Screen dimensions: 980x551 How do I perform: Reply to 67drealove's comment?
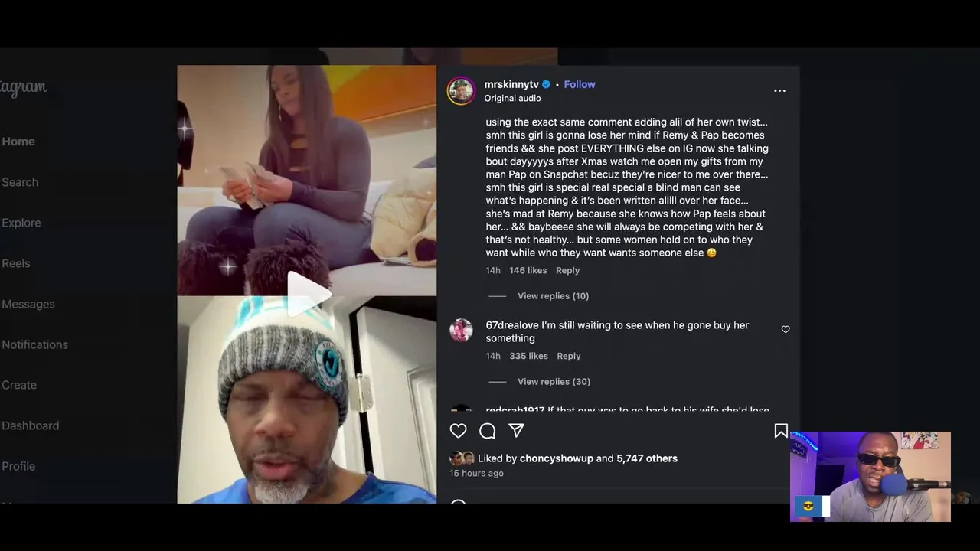(569, 356)
